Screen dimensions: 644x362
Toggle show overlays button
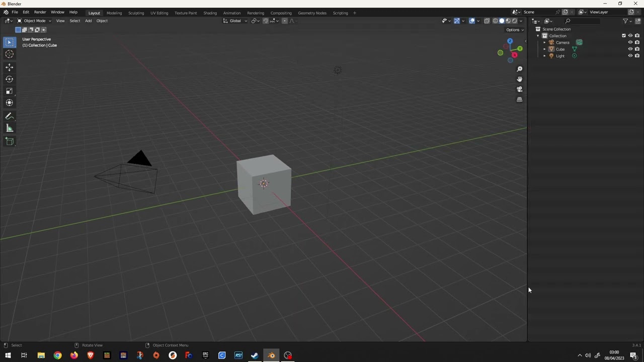pos(472,21)
